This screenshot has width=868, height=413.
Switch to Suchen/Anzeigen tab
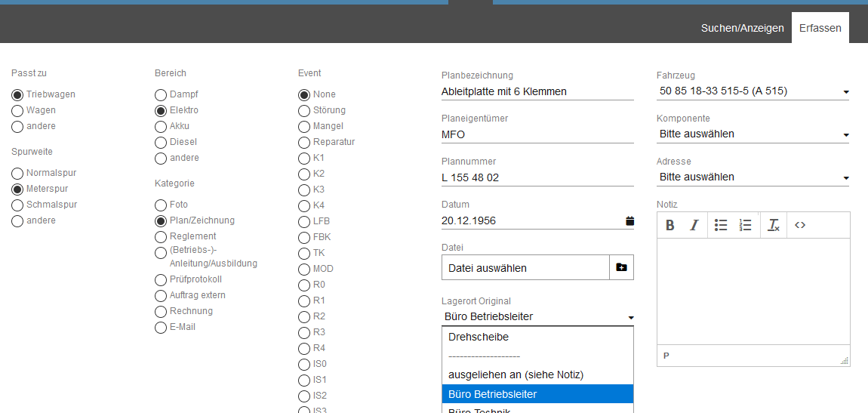pos(743,28)
